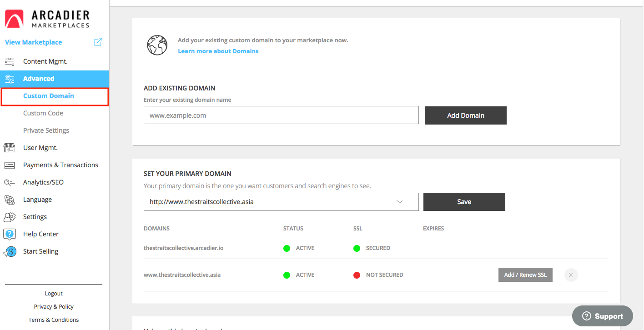Open the View Marketplace link
Screen dimensions: 644x330
tap(33, 42)
